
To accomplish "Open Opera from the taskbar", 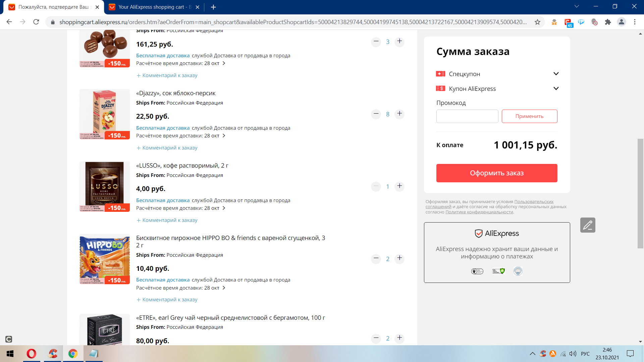I will [32, 354].
